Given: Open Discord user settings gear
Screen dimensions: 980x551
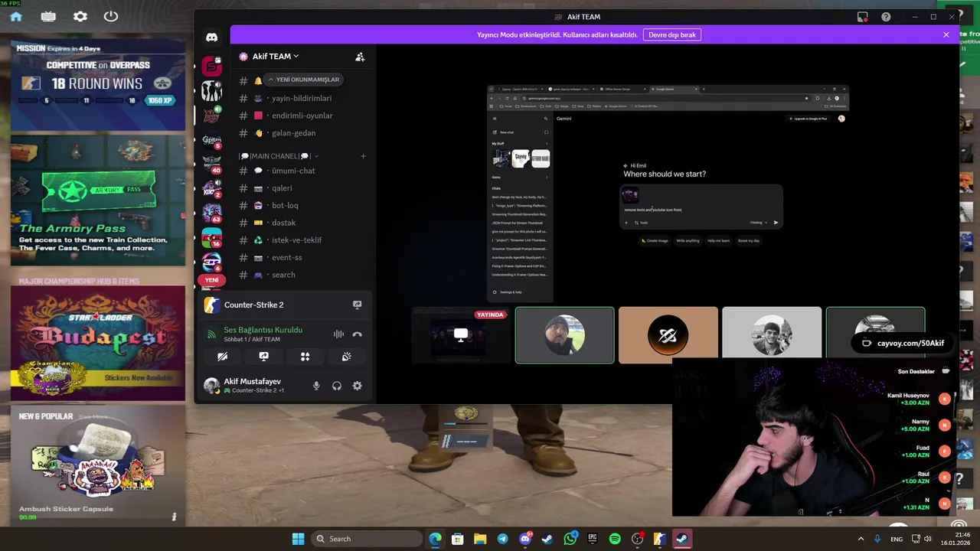Looking at the screenshot, I should tap(357, 386).
